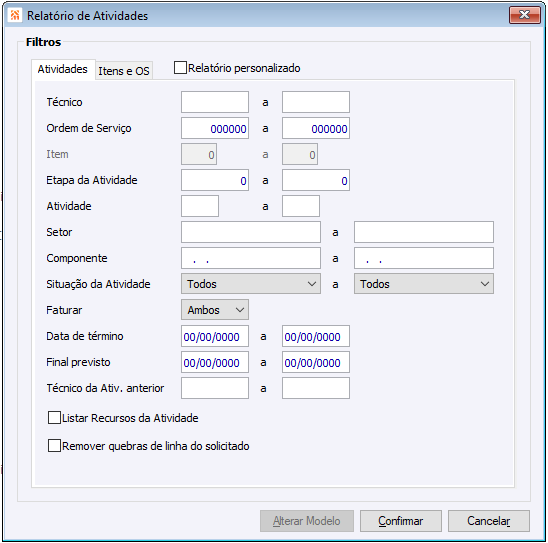Click the starting Componente field
Viewport: 548px width, 543px height.
(x=251, y=258)
